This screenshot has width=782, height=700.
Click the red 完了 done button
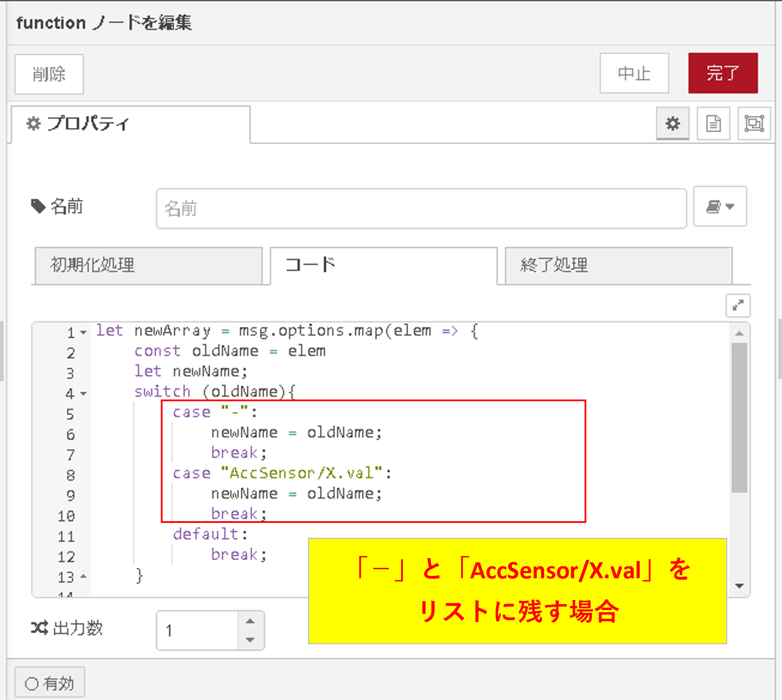pos(723,73)
